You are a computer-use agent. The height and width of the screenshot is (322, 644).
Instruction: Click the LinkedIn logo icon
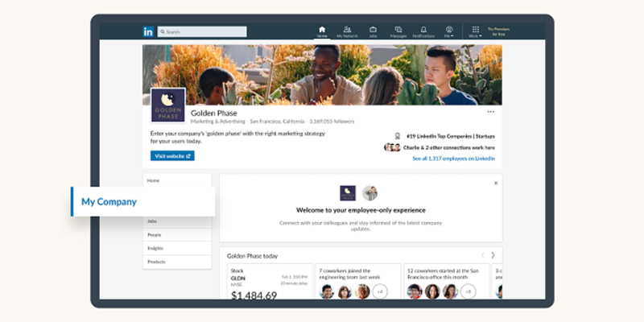click(x=148, y=31)
